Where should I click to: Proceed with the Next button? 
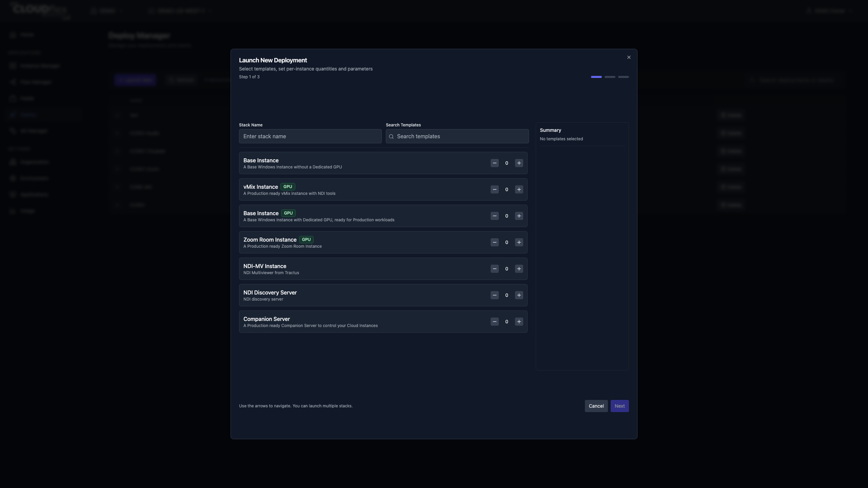pos(619,406)
